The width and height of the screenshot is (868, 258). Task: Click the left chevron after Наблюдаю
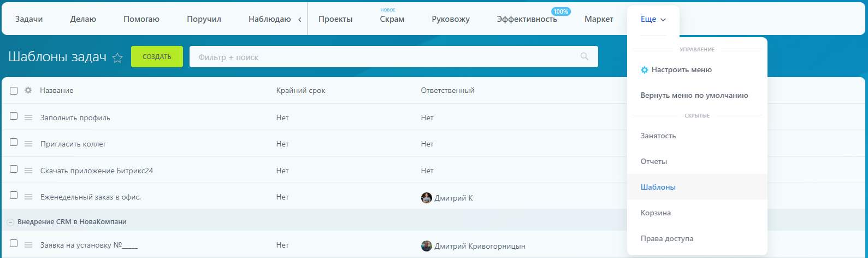299,20
